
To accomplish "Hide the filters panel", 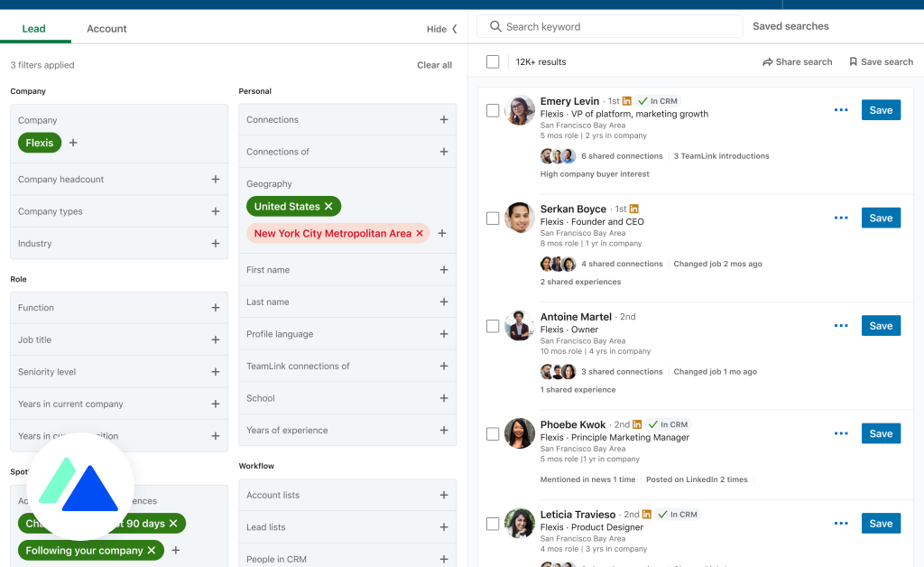I will pos(442,29).
